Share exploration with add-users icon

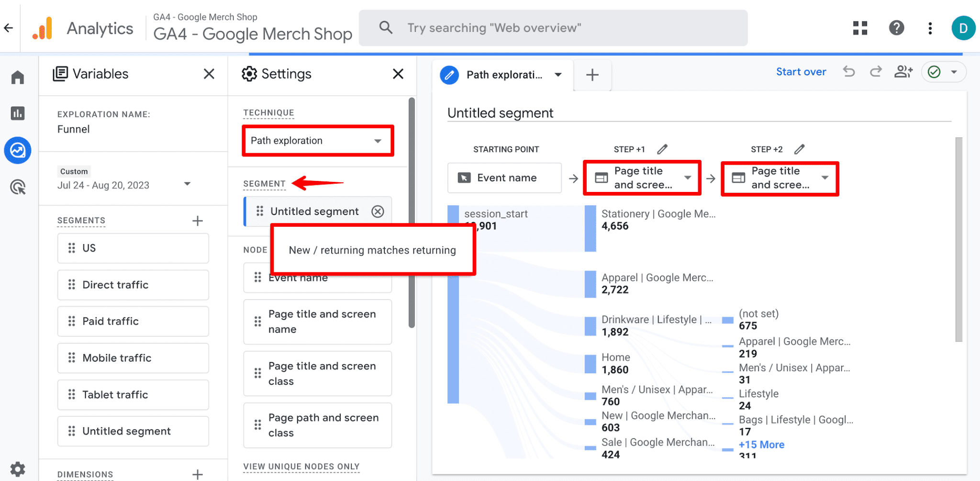903,72
